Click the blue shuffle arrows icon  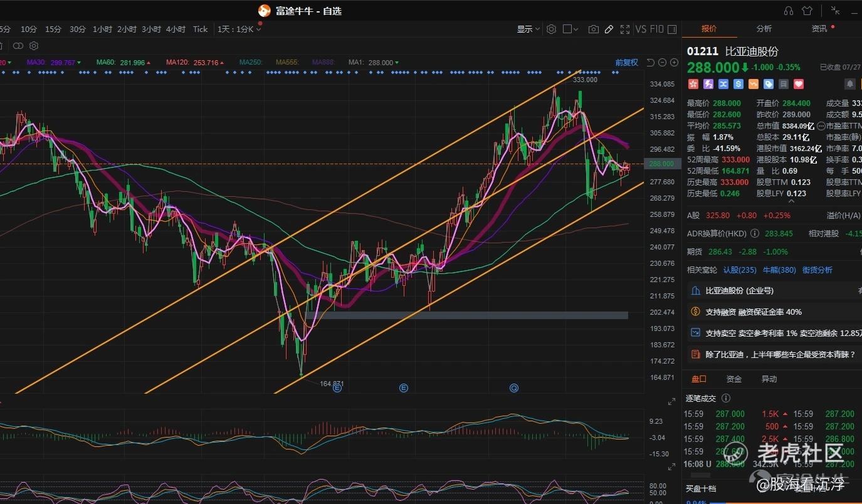(723, 84)
